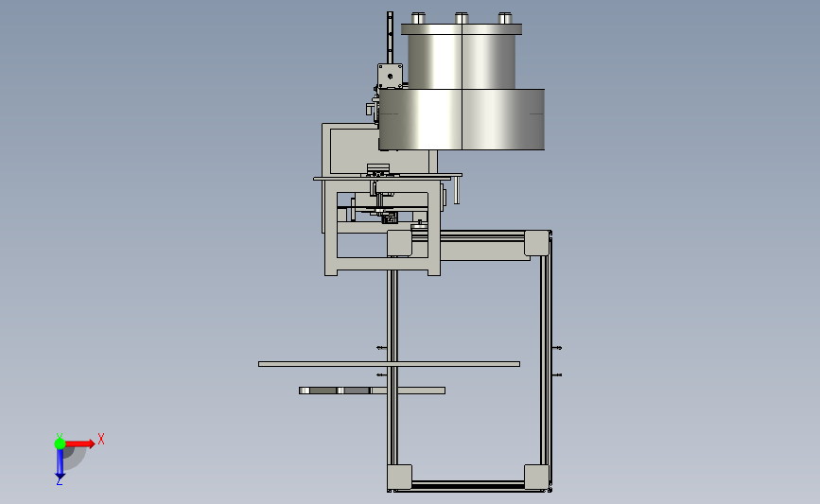The image size is (820, 504).
Task: Select the middle bolt on the tank lid
Action: [x=462, y=18]
